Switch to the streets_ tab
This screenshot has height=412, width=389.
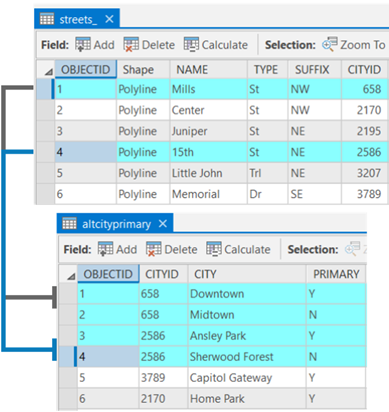78,19
